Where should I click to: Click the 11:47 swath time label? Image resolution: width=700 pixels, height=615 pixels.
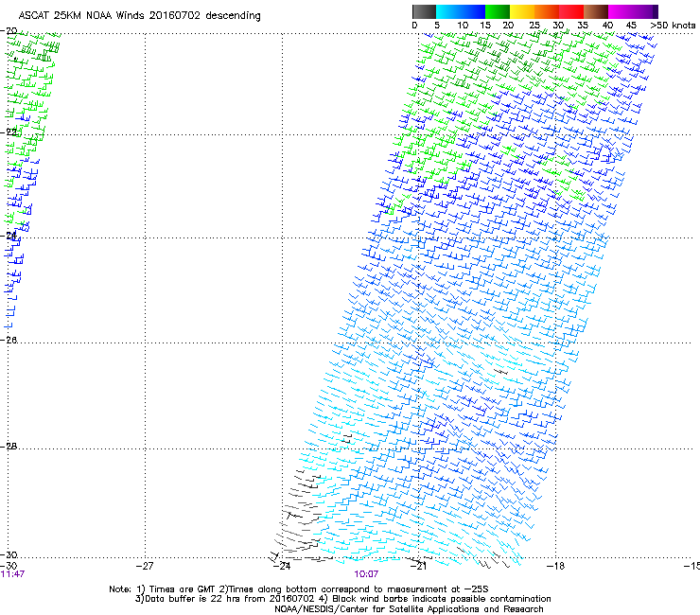pyautogui.click(x=12, y=574)
